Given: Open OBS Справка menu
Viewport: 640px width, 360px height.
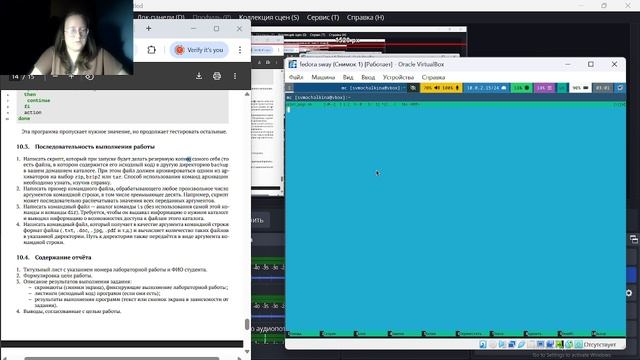Looking at the screenshot, I should click(x=365, y=18).
